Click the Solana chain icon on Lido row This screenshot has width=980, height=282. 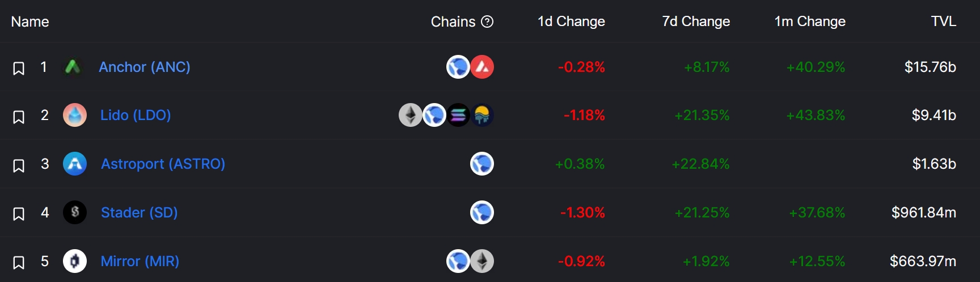click(458, 115)
